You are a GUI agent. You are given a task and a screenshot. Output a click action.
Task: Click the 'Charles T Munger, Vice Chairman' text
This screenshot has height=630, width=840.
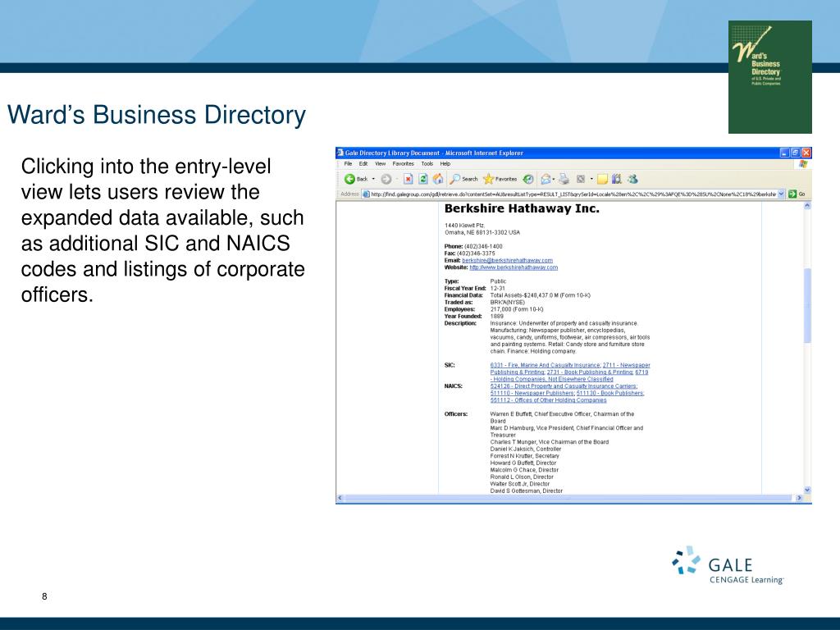(x=533, y=442)
